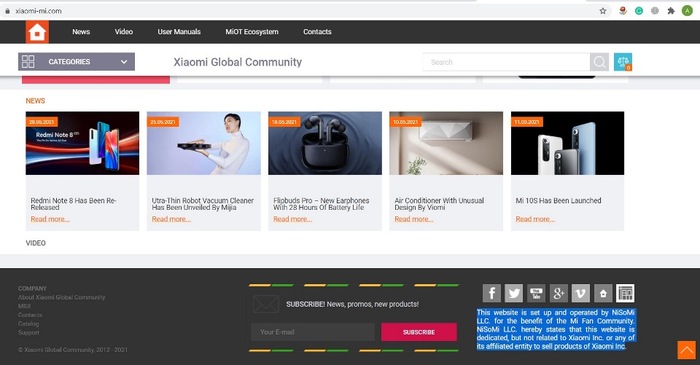700x365 pixels.
Task: Open the footer MIER link
Action: (x=25, y=306)
